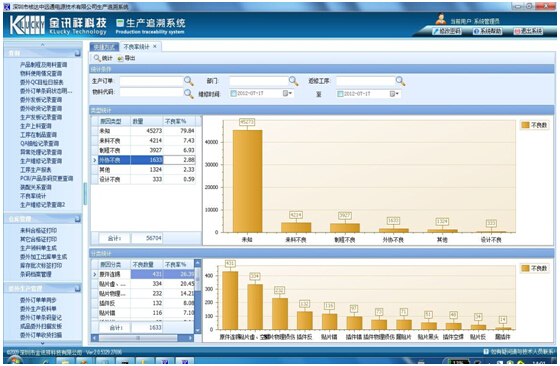Open 系统帮助 help info button
The image size is (560, 366).
488,31
